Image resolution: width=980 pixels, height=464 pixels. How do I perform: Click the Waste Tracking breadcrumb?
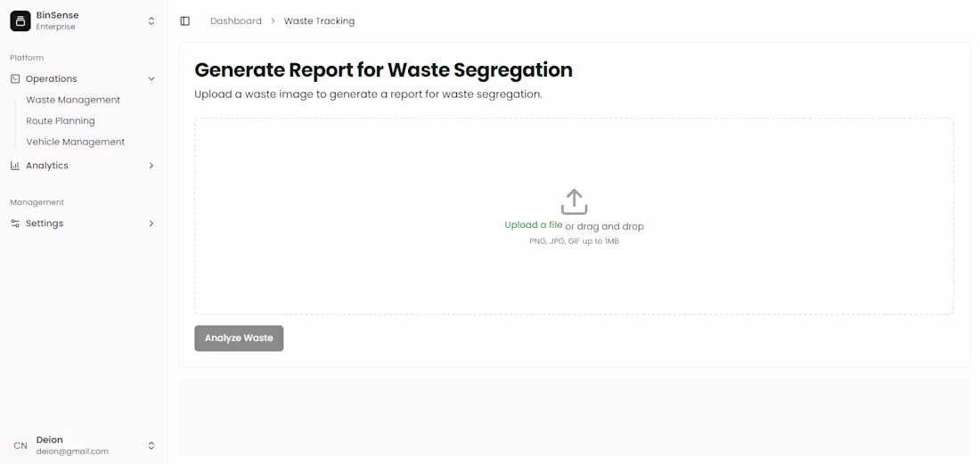319,21
